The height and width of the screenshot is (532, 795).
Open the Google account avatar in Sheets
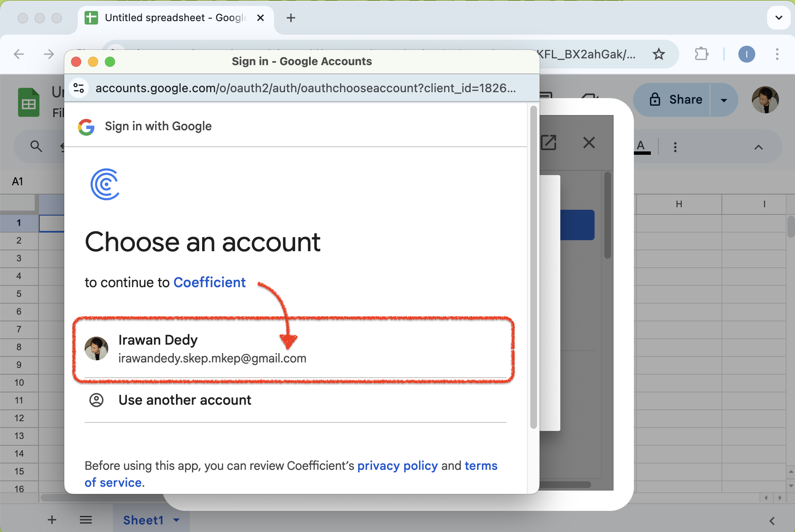click(765, 100)
